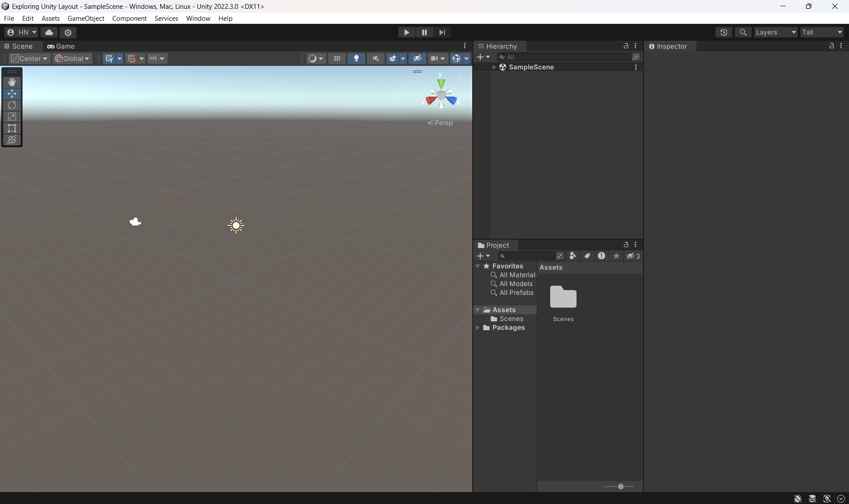Toggle scene lighting bulb
Viewport: 849px width, 504px height.
coord(356,58)
